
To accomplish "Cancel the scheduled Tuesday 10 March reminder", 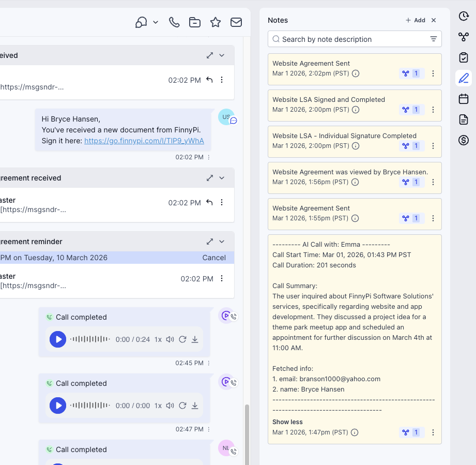I will click(214, 257).
